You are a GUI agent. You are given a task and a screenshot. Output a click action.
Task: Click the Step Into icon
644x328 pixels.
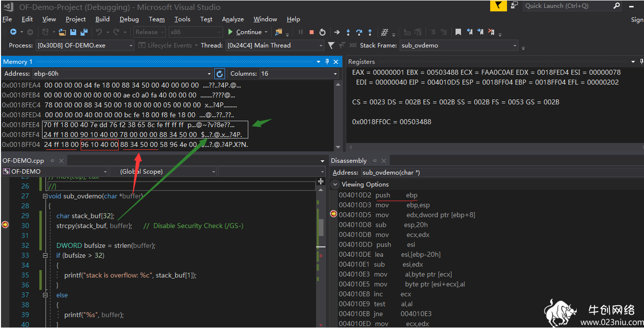click(348, 32)
